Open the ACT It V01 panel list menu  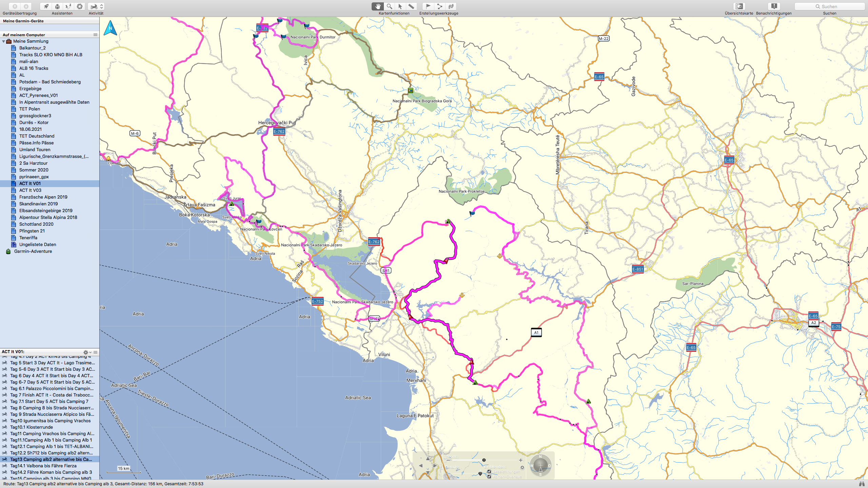(x=96, y=352)
